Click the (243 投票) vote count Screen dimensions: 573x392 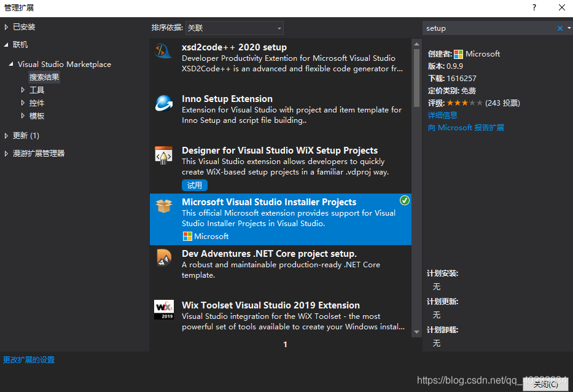tap(502, 103)
